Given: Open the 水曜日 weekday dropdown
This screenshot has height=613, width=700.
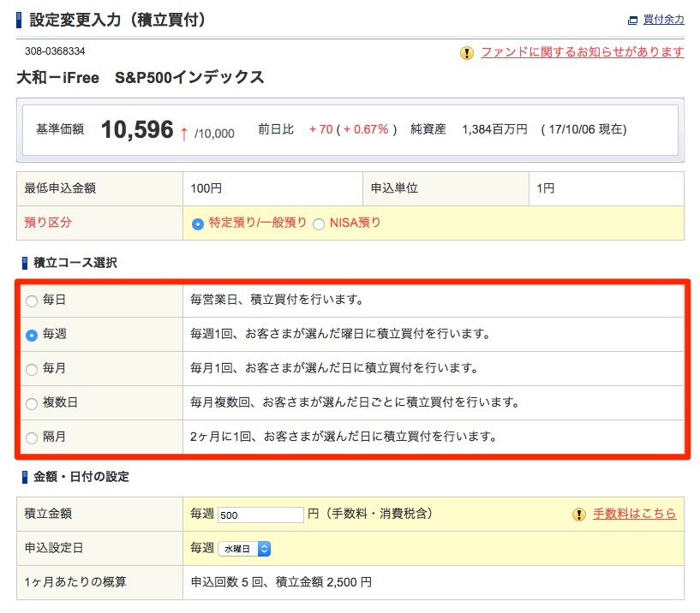Looking at the screenshot, I should [244, 549].
